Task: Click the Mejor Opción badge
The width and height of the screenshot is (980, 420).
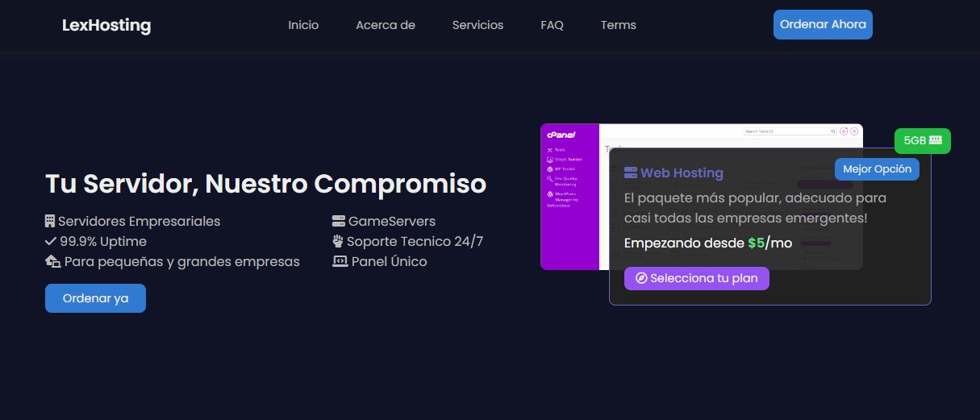Action: coord(877,169)
